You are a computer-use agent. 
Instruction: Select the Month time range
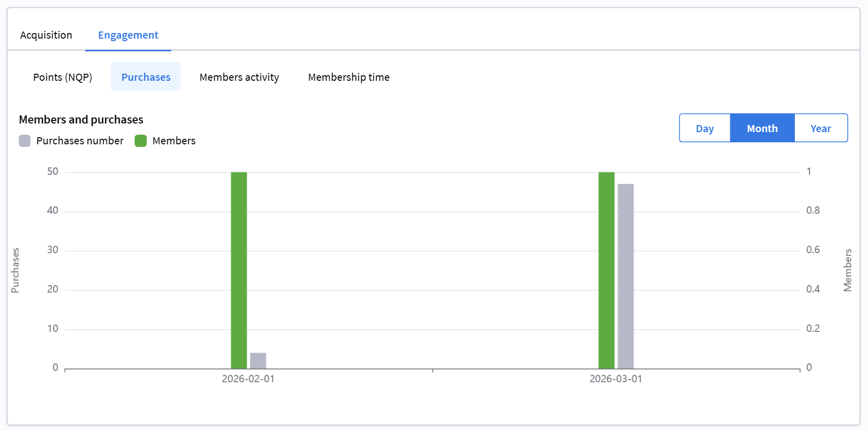(762, 129)
